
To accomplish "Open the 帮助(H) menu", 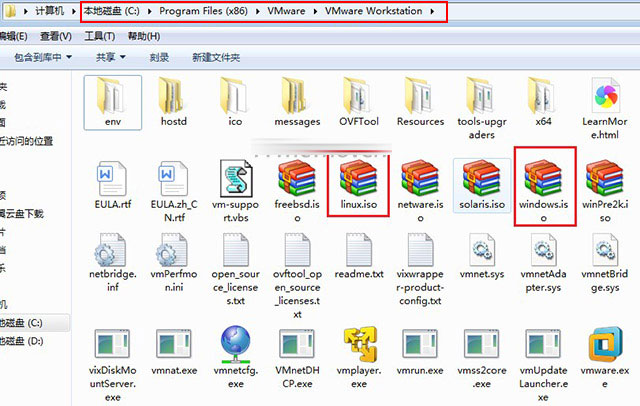I will click(x=144, y=36).
